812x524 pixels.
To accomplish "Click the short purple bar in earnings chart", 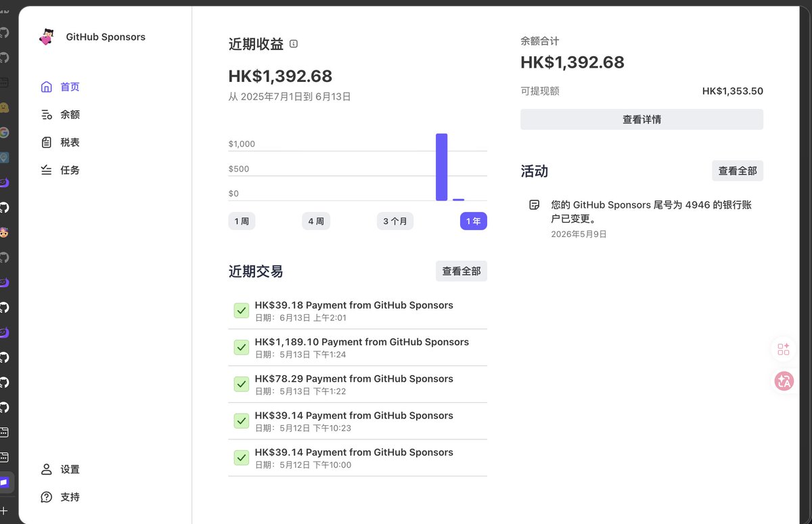I will (x=458, y=200).
